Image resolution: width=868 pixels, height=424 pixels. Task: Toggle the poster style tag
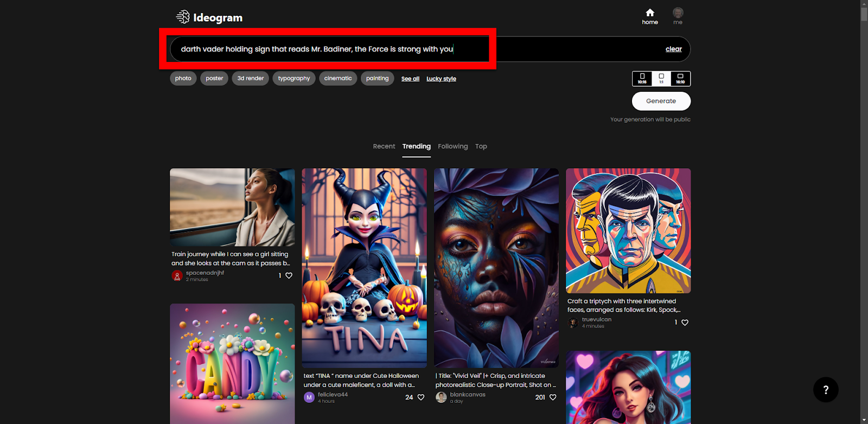tap(214, 78)
